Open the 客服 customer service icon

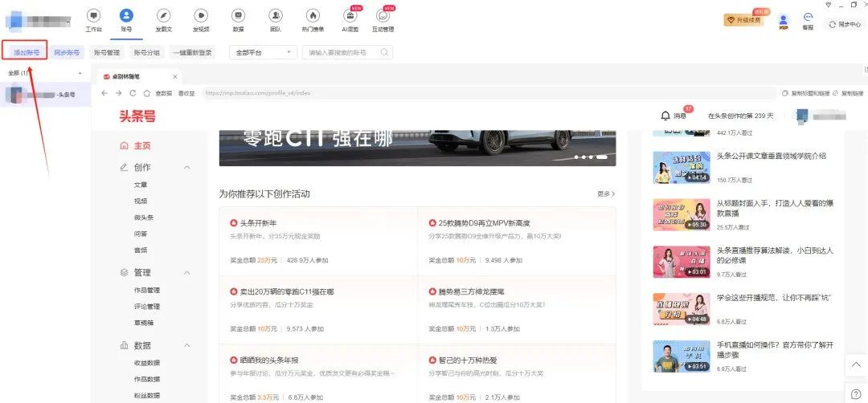[x=809, y=22]
